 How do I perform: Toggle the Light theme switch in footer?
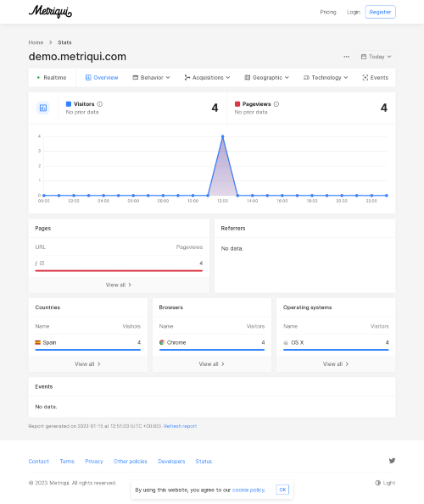(x=385, y=483)
